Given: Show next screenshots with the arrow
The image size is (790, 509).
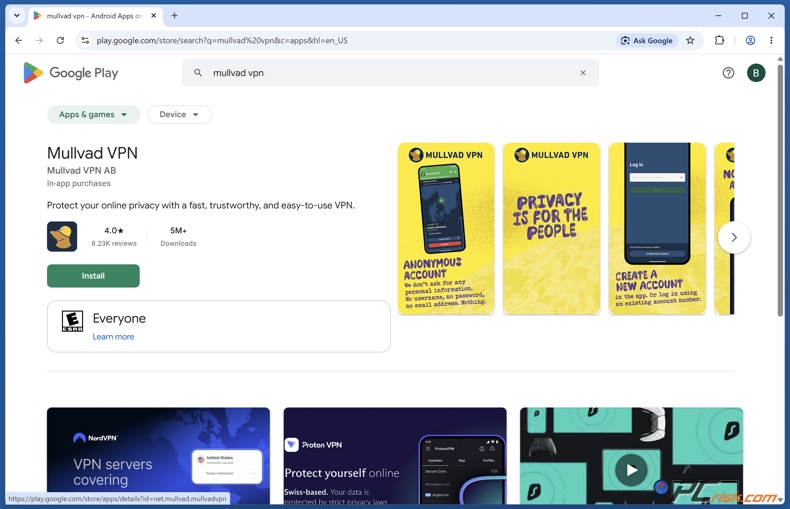Looking at the screenshot, I should pyautogui.click(x=734, y=237).
